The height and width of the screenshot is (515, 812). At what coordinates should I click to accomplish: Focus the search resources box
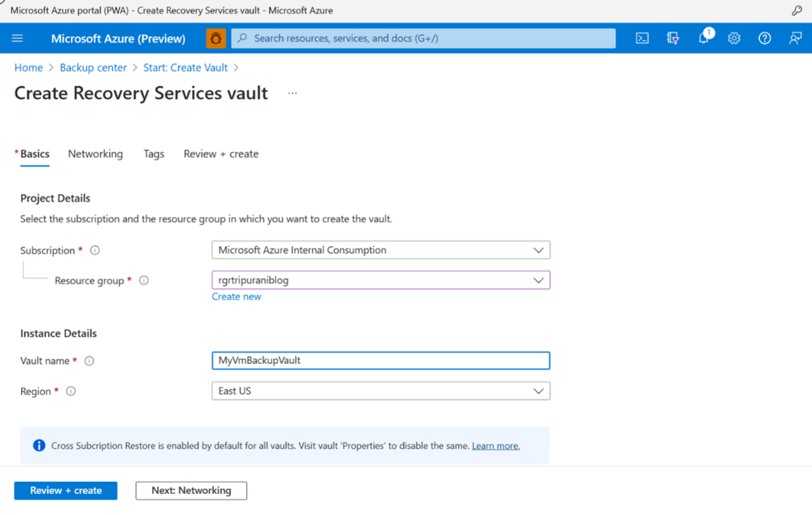click(x=423, y=38)
